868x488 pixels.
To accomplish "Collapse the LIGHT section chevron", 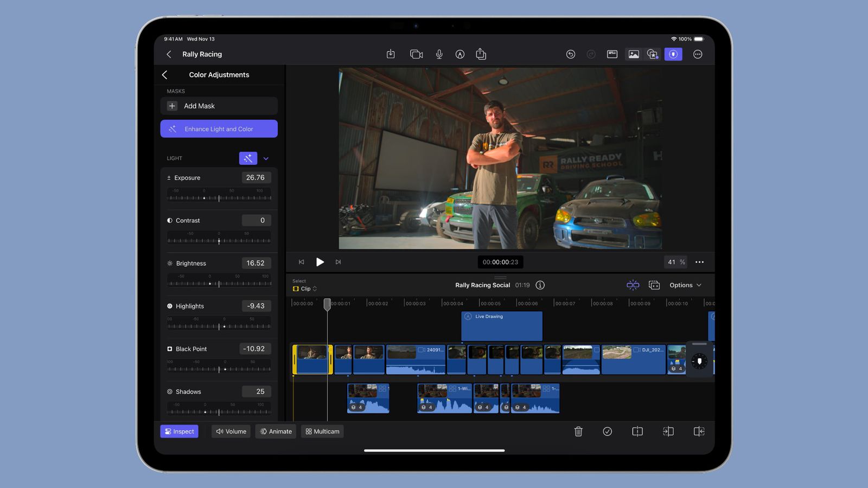I will [x=266, y=158].
